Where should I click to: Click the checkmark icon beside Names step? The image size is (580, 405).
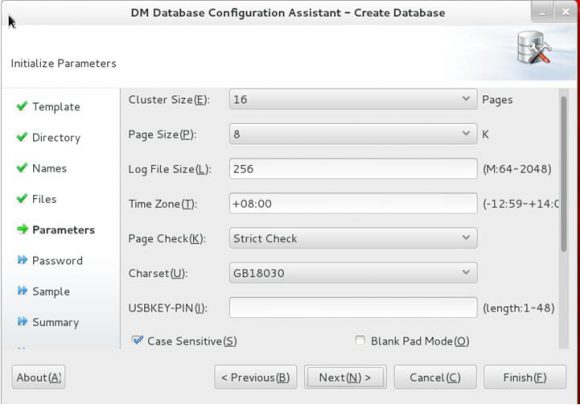pyautogui.click(x=22, y=168)
